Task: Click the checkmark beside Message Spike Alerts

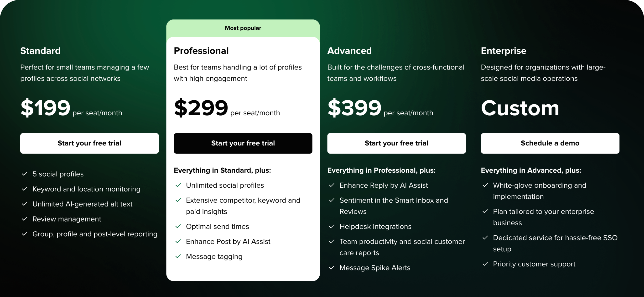Action: pyautogui.click(x=332, y=267)
